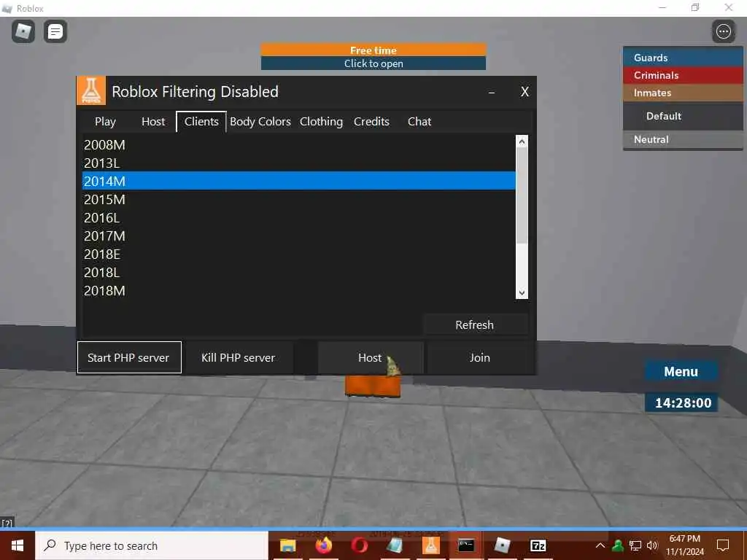The height and width of the screenshot is (560, 747).
Task: Switch to the Play tab
Action: click(x=105, y=122)
